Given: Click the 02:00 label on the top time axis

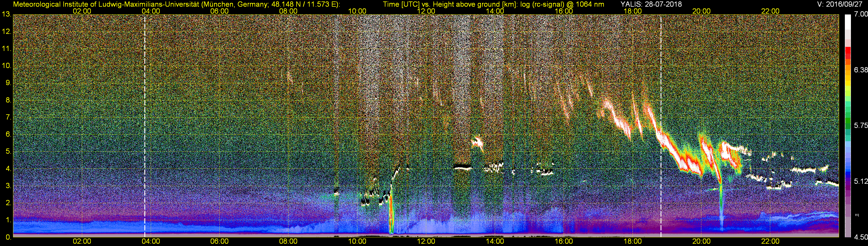Looking at the screenshot, I should point(82,11).
